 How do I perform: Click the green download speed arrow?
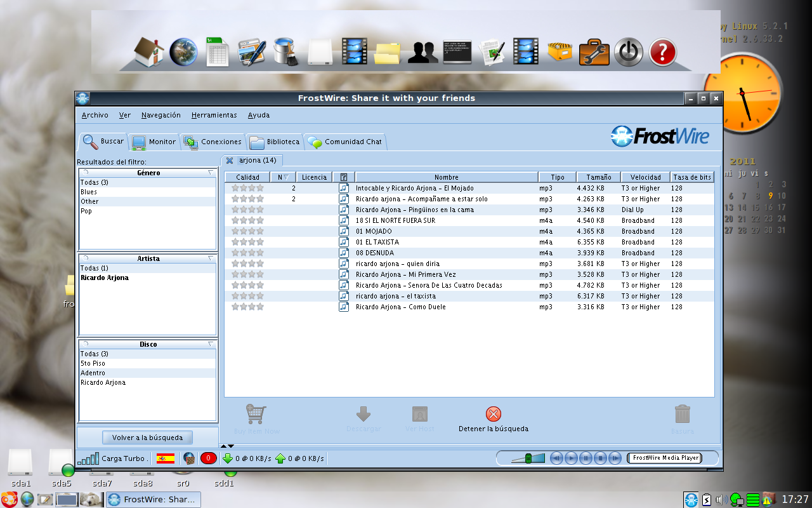click(x=228, y=458)
